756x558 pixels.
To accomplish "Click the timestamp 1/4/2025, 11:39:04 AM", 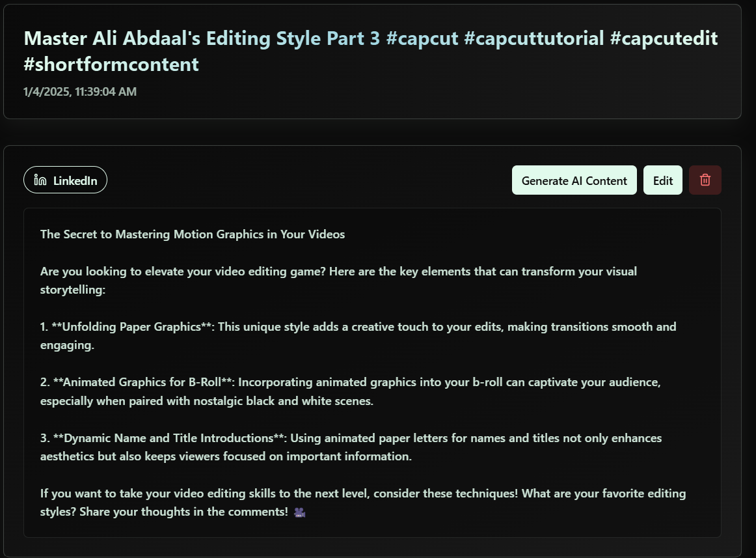I will 80,92.
